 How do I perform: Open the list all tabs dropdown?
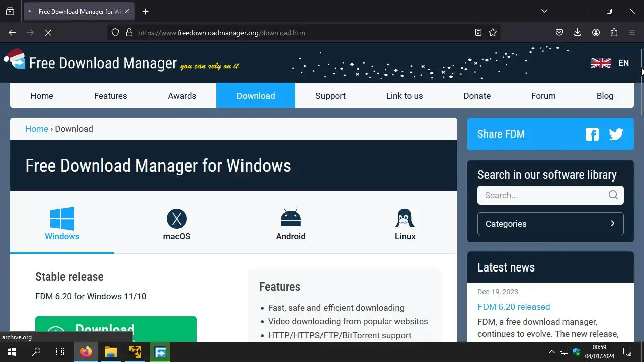pyautogui.click(x=544, y=11)
